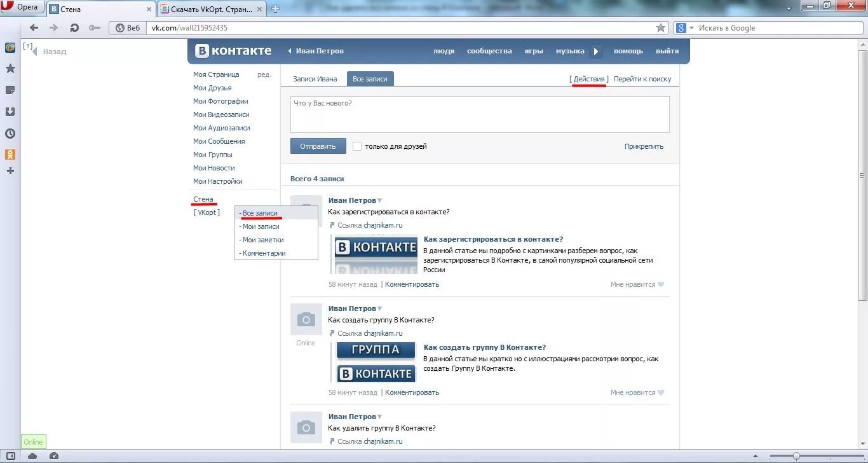Click the password key icon in toolbar
Image resolution: width=868 pixels, height=463 pixels.
[95, 28]
